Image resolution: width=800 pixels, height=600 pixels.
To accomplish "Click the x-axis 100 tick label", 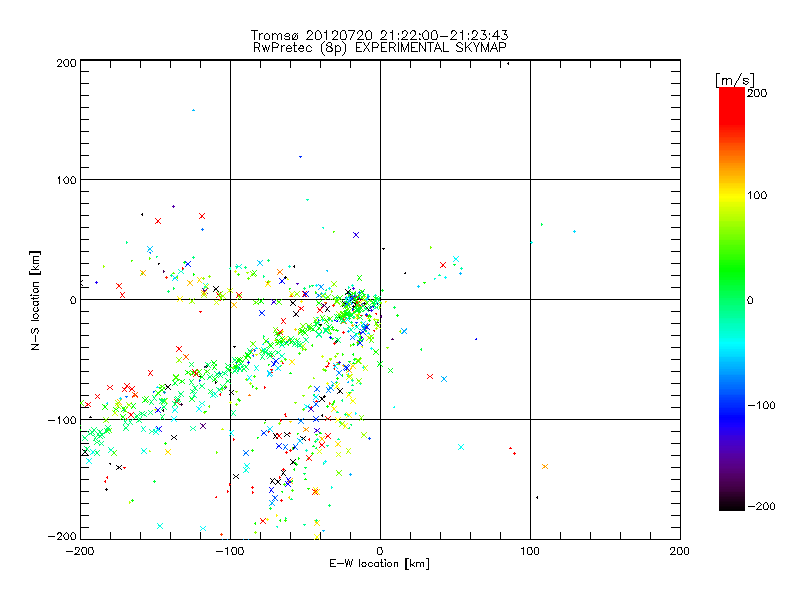I will 530,550.
